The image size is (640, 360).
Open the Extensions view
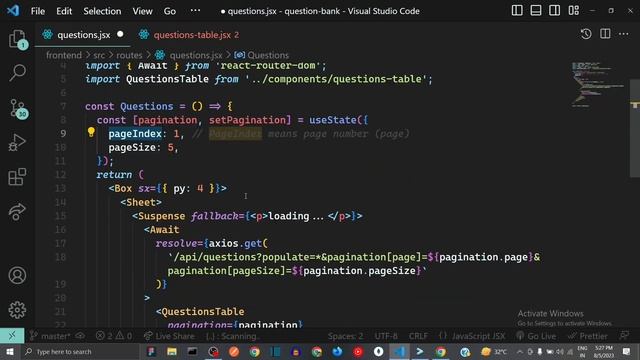[x=17, y=177]
